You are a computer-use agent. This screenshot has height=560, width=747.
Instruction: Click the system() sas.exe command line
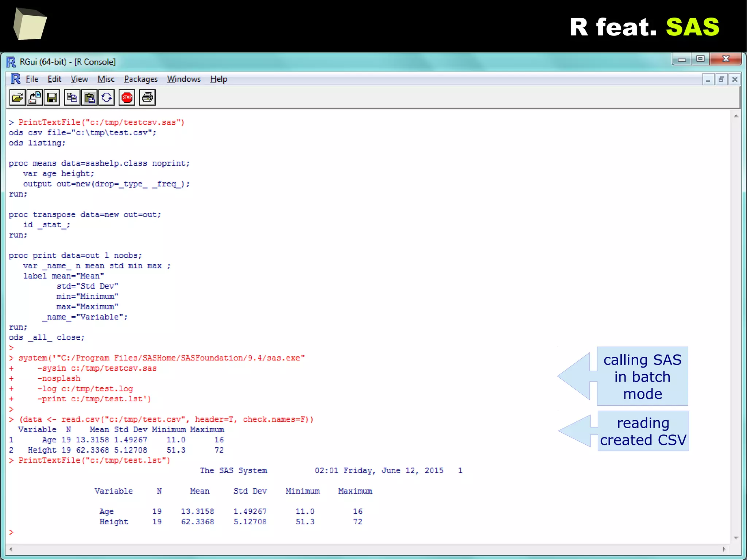157,358
